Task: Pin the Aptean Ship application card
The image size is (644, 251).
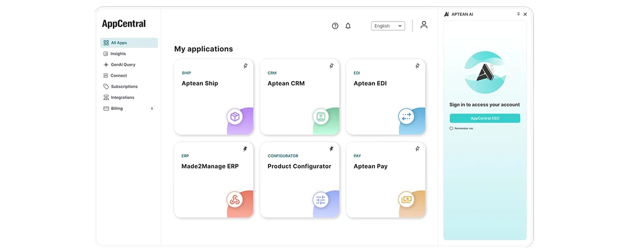Action: (245, 66)
